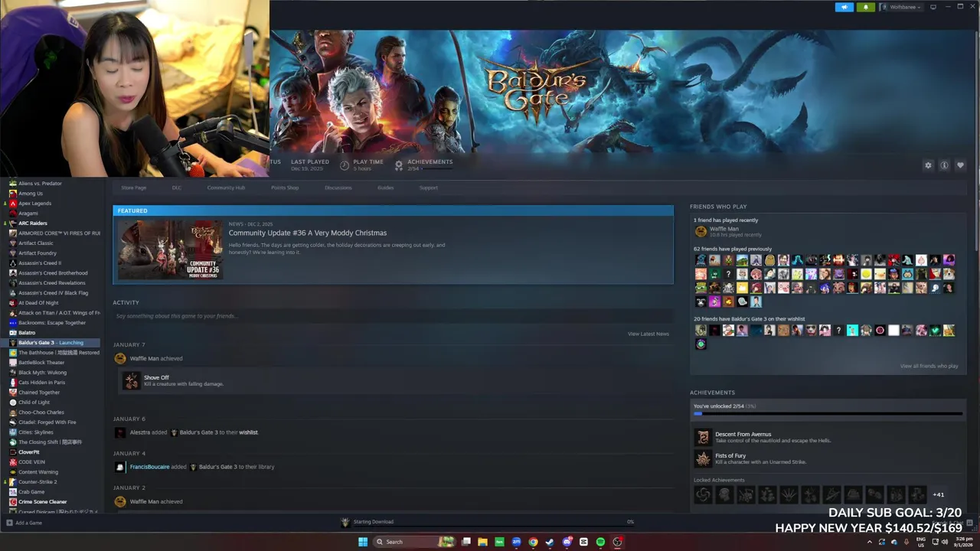Screen dimensions: 980x551
Task: Expand the Wolfsbanee account dropdown
Action: (903, 7)
